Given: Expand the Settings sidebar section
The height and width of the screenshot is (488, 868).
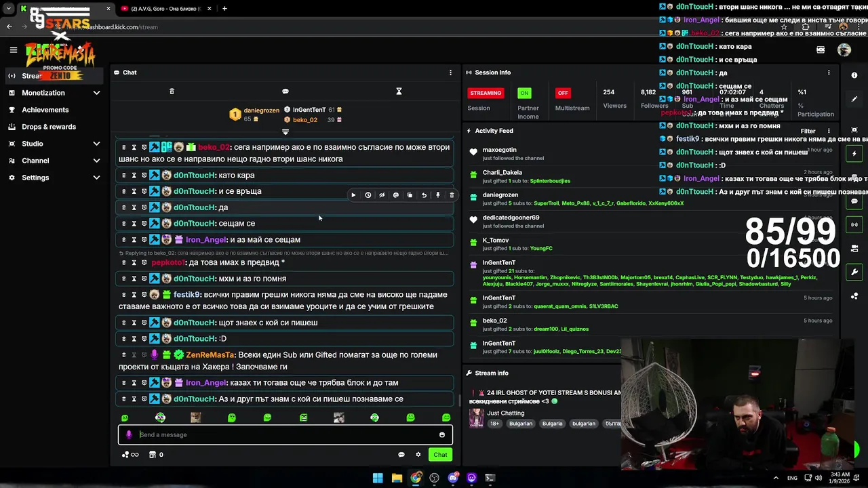Looking at the screenshot, I should 96,178.
